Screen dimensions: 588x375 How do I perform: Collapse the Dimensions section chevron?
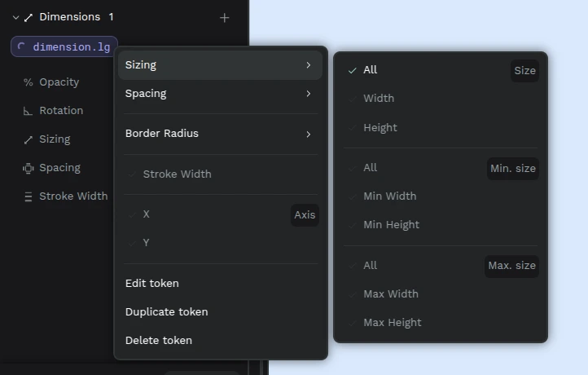pos(15,17)
